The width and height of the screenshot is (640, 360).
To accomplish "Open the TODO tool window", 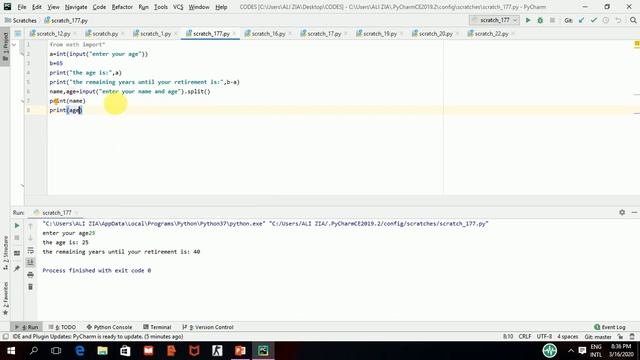I will point(62,327).
